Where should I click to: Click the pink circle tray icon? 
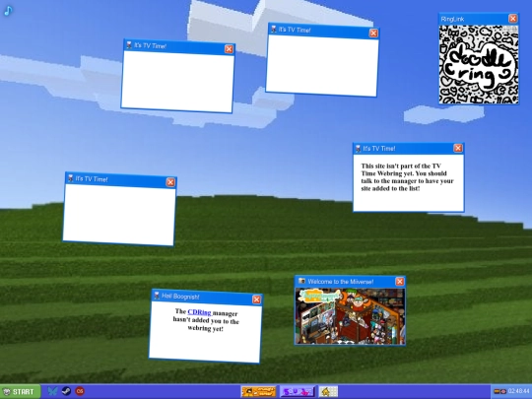tap(503, 391)
